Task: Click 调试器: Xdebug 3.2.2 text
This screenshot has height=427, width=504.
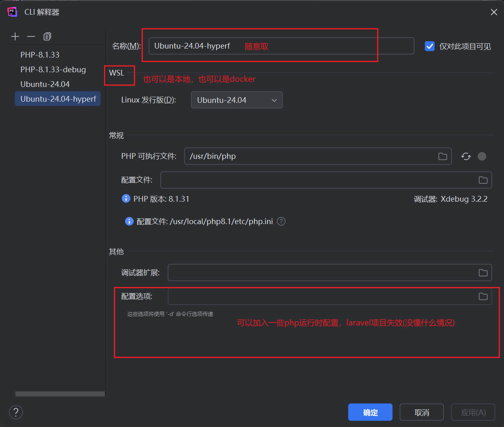Action: pos(451,199)
